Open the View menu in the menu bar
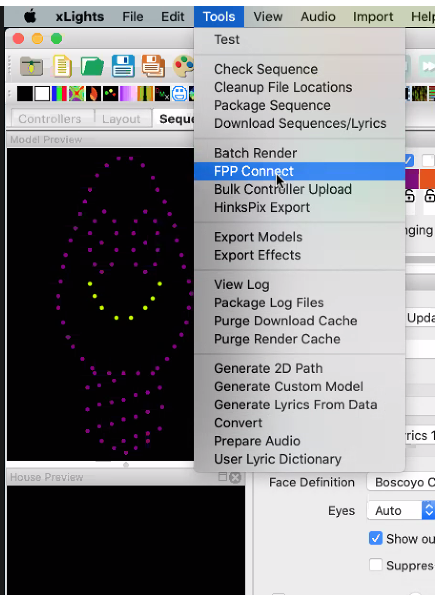Image resolution: width=435 pixels, height=595 pixels. click(268, 17)
